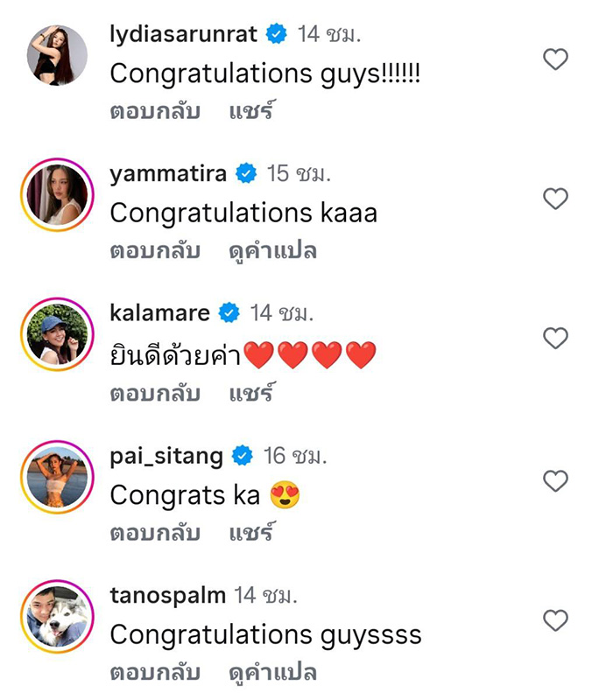The image size is (592, 700).
Task: Show translation (ดูคำแปล) for tanospalm's comment
Action: [272, 673]
